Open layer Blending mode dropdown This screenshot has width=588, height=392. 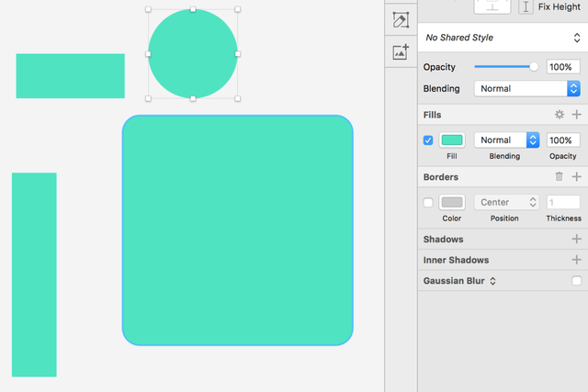[x=526, y=88]
